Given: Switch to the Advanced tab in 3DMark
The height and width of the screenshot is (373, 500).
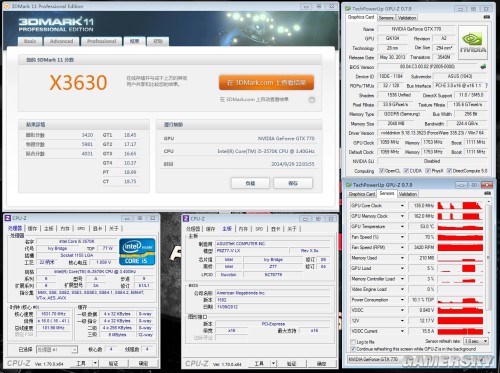Looking at the screenshot, I should (x=61, y=41).
